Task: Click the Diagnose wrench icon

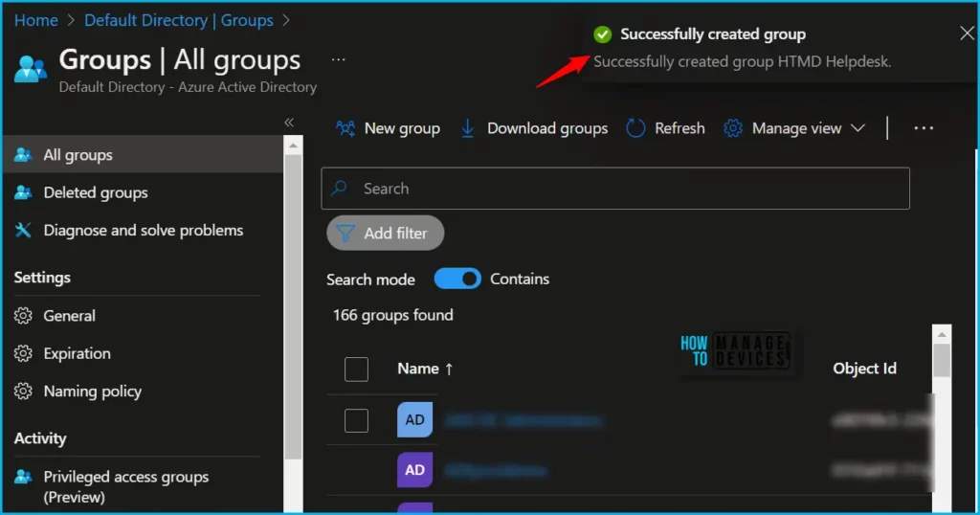Action: click(23, 230)
